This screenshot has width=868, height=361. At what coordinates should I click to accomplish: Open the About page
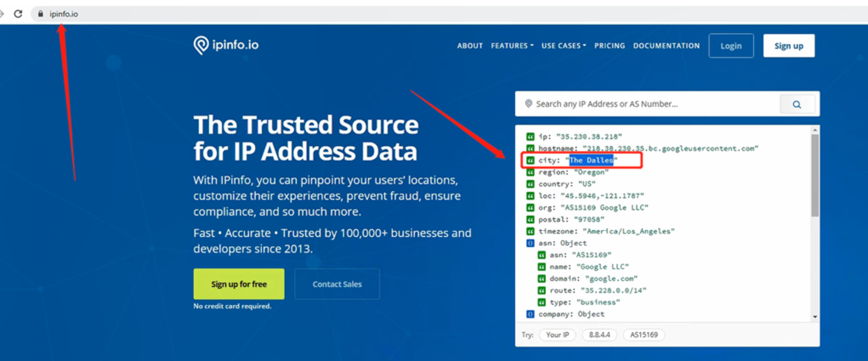pyautogui.click(x=470, y=45)
